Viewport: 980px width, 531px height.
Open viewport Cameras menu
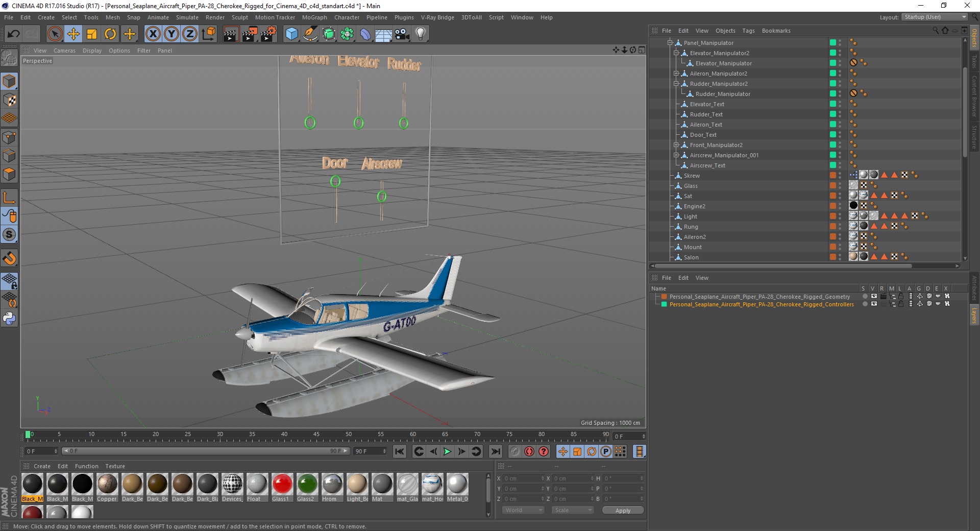click(64, 51)
